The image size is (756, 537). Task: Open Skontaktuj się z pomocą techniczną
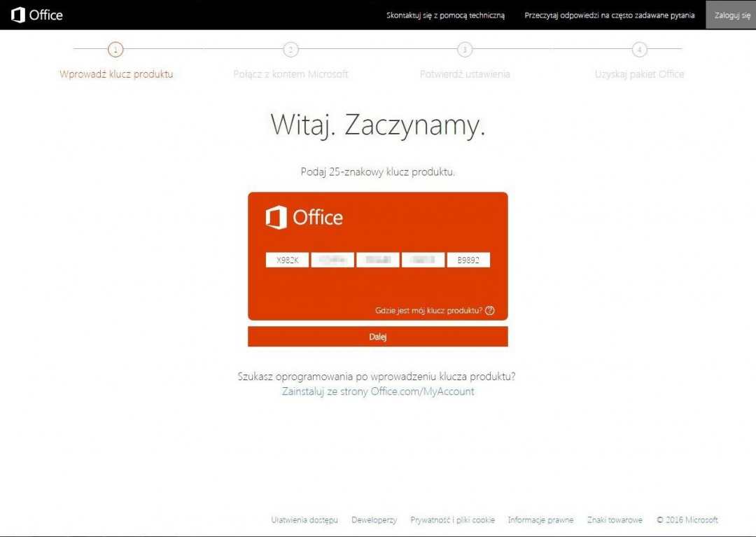445,15
